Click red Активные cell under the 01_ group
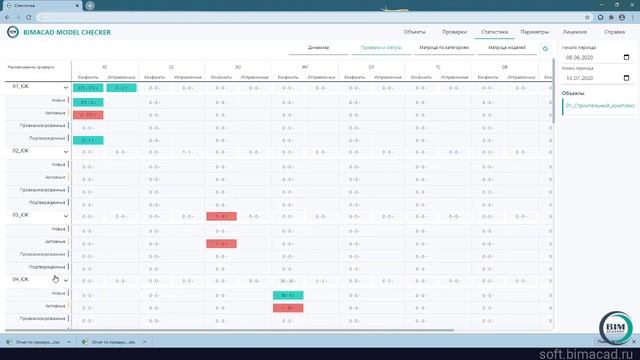 point(88,115)
